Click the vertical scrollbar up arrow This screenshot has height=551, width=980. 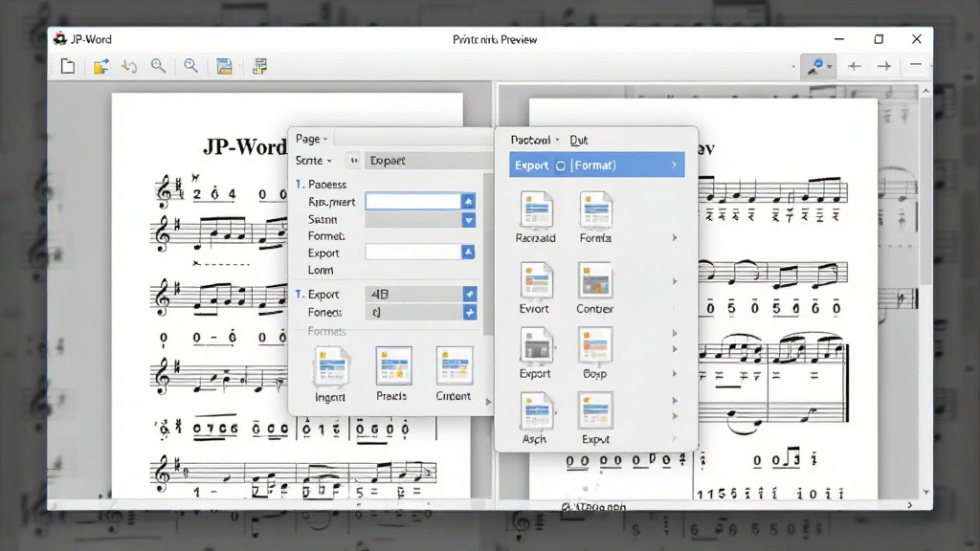926,91
